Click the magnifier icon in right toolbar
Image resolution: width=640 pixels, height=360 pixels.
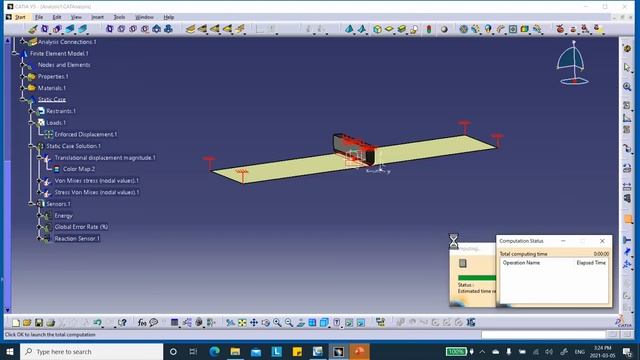(x=627, y=87)
